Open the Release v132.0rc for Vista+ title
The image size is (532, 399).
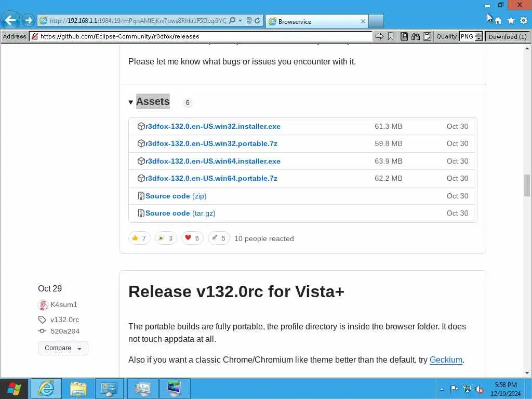pos(236,291)
